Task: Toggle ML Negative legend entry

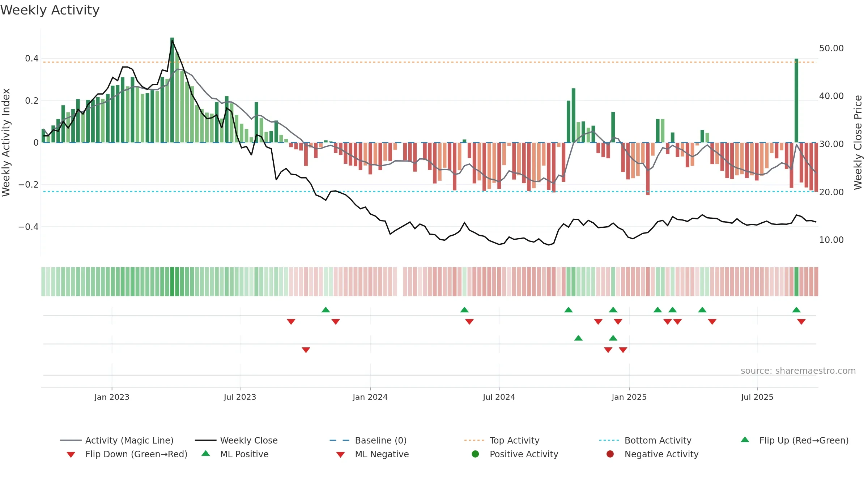Action: click(x=373, y=454)
